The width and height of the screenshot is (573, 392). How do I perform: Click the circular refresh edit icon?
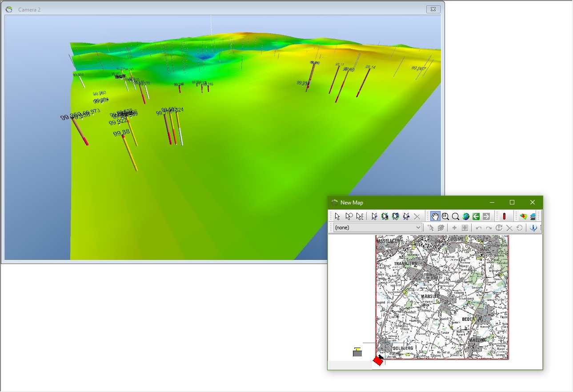coord(499,228)
